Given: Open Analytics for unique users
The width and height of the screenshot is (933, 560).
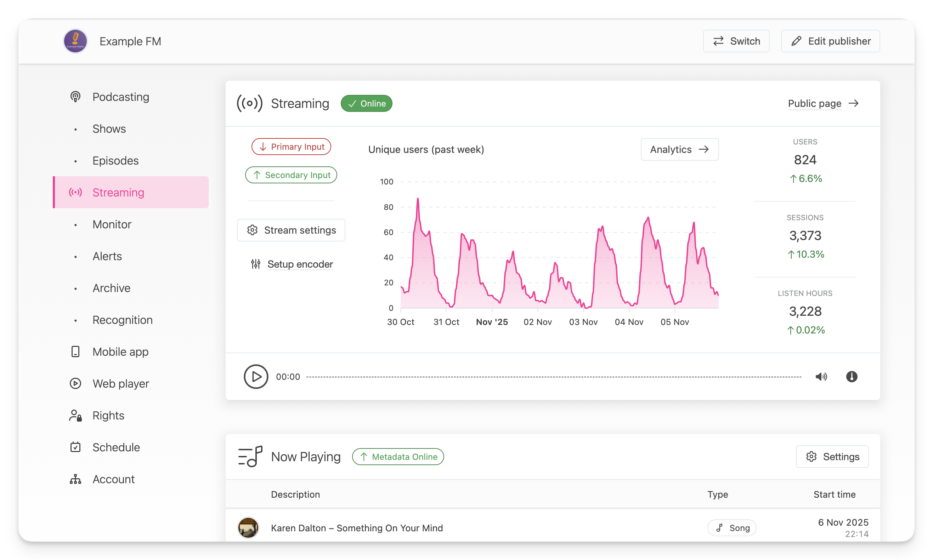Looking at the screenshot, I should pos(679,149).
